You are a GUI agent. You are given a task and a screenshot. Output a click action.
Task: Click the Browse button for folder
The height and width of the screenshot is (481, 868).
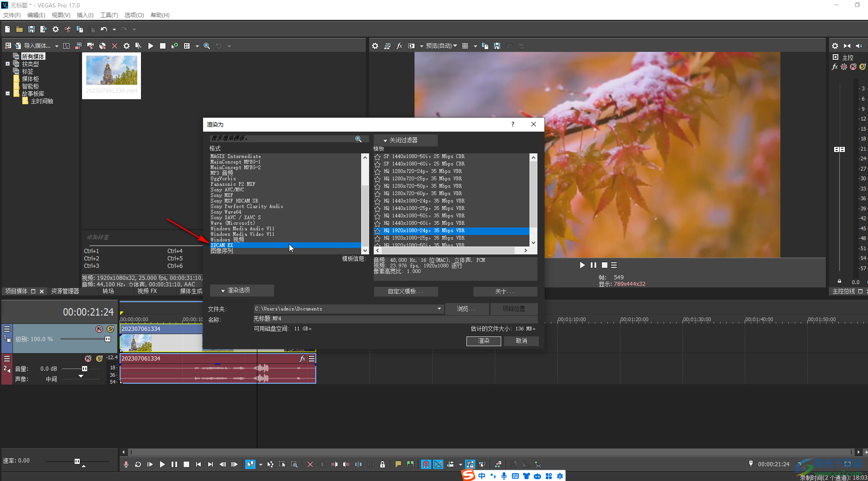click(x=466, y=309)
